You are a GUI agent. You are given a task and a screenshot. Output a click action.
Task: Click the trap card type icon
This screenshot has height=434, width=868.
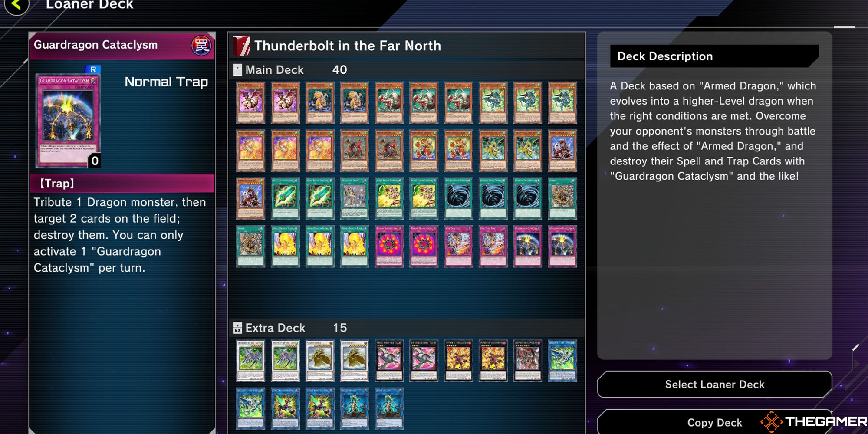point(201,45)
